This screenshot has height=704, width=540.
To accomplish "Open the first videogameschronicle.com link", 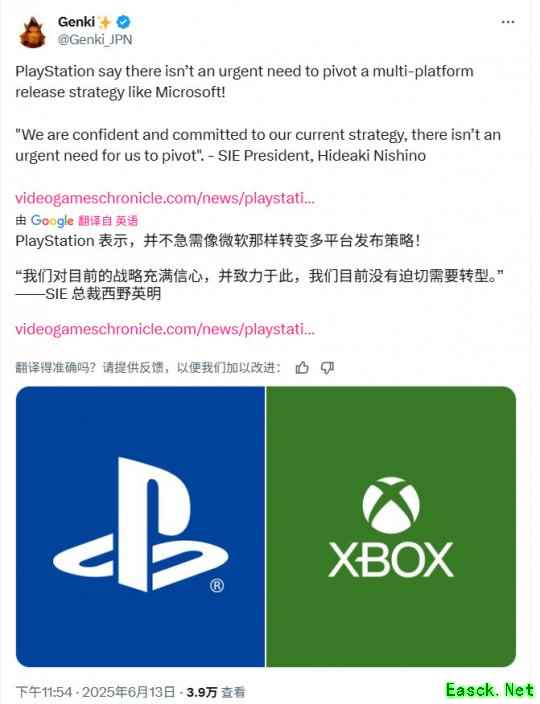I will coord(165,198).
